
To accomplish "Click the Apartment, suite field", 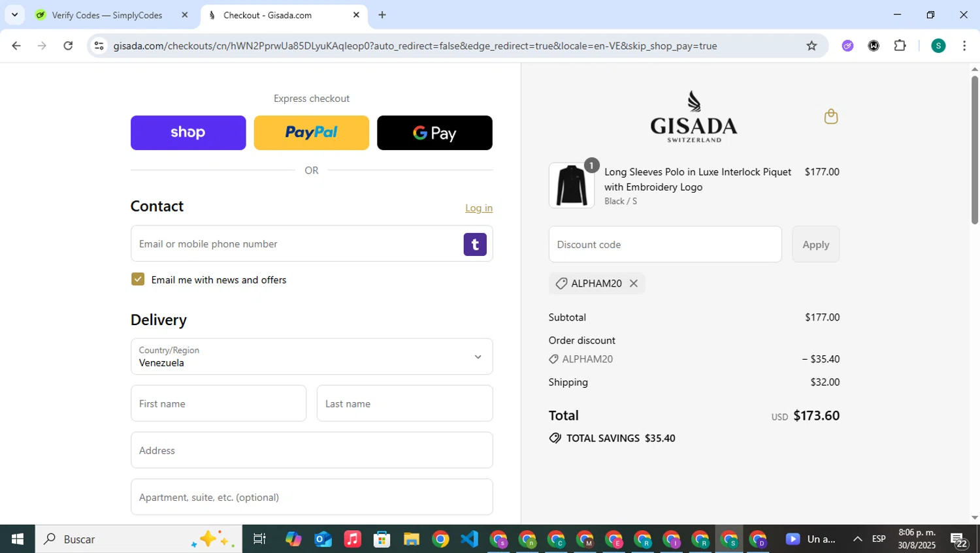I will tap(312, 497).
